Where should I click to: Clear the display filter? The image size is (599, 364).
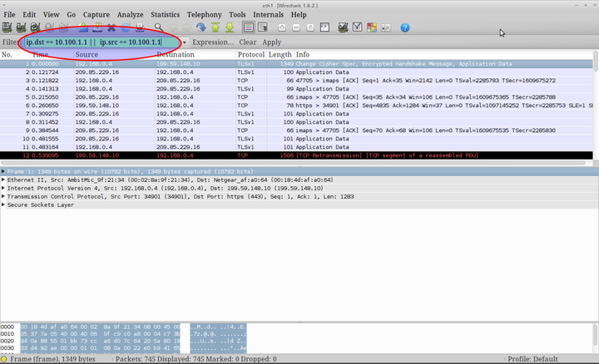pyautogui.click(x=248, y=42)
